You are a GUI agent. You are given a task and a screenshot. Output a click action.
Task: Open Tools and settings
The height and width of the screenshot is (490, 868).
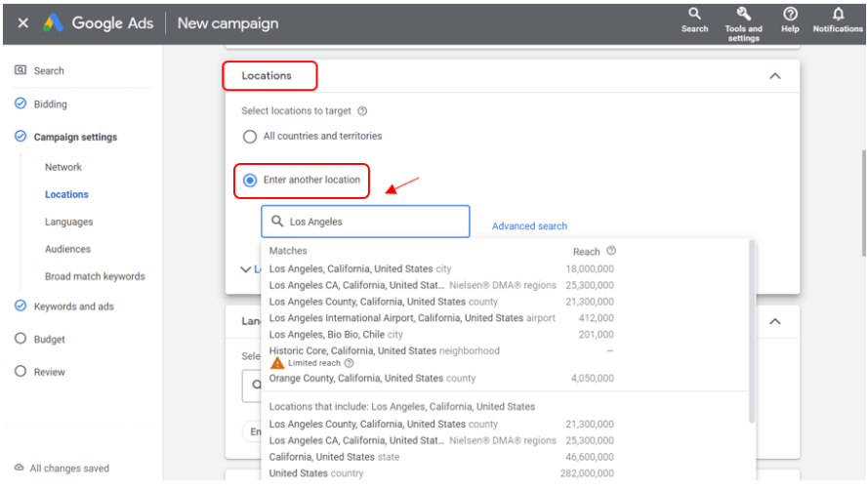[743, 24]
